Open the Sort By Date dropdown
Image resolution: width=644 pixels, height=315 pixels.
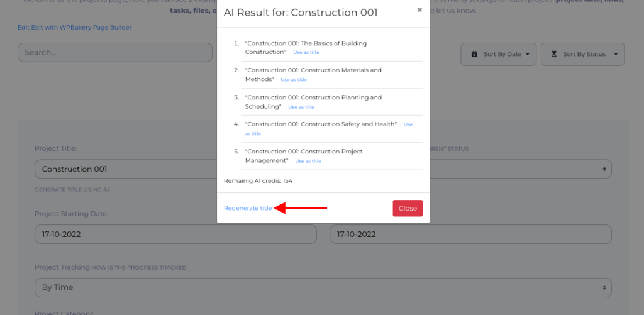click(498, 54)
